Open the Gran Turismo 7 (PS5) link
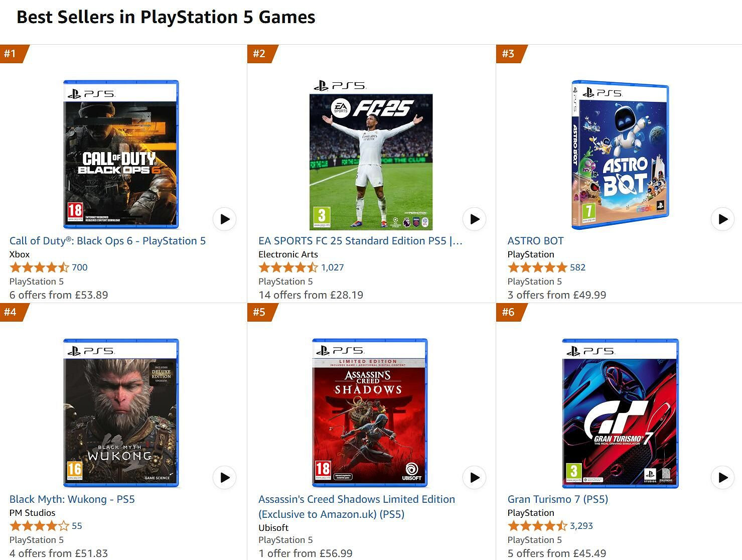 [x=557, y=499]
